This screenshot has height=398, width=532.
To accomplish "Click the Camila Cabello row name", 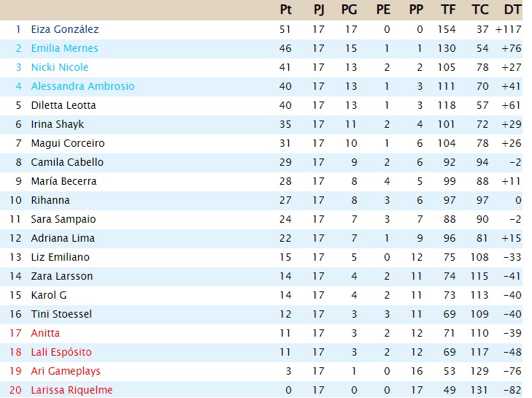I will (x=67, y=162).
